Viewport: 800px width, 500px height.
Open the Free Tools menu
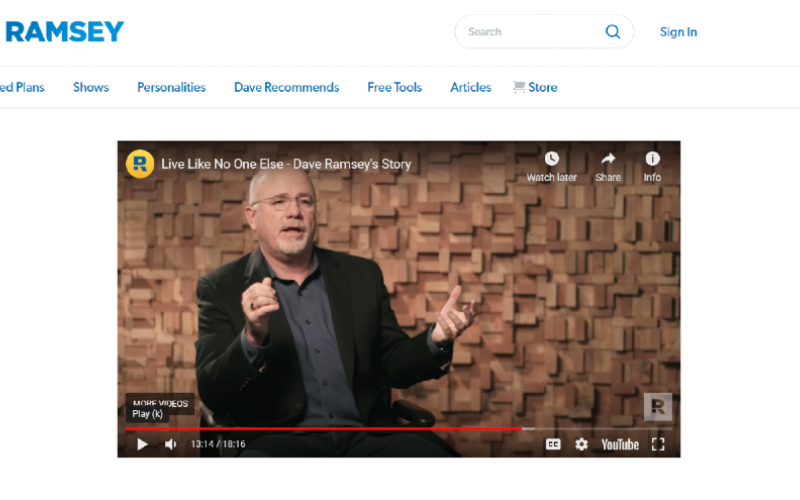(394, 87)
